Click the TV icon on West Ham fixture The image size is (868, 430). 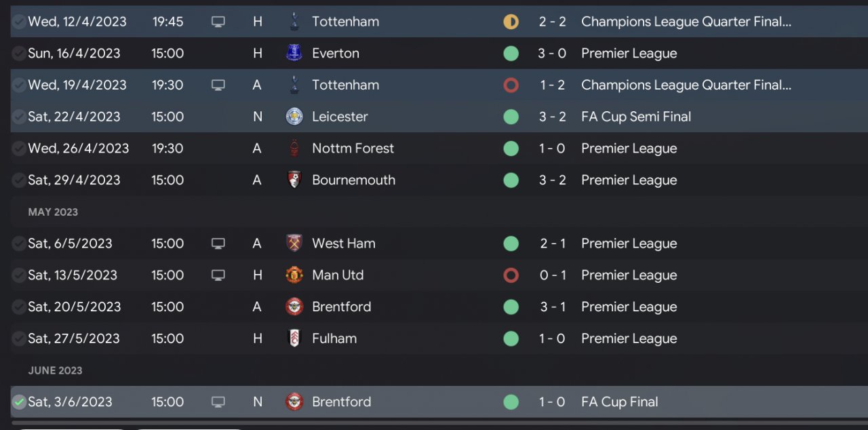[x=218, y=243]
